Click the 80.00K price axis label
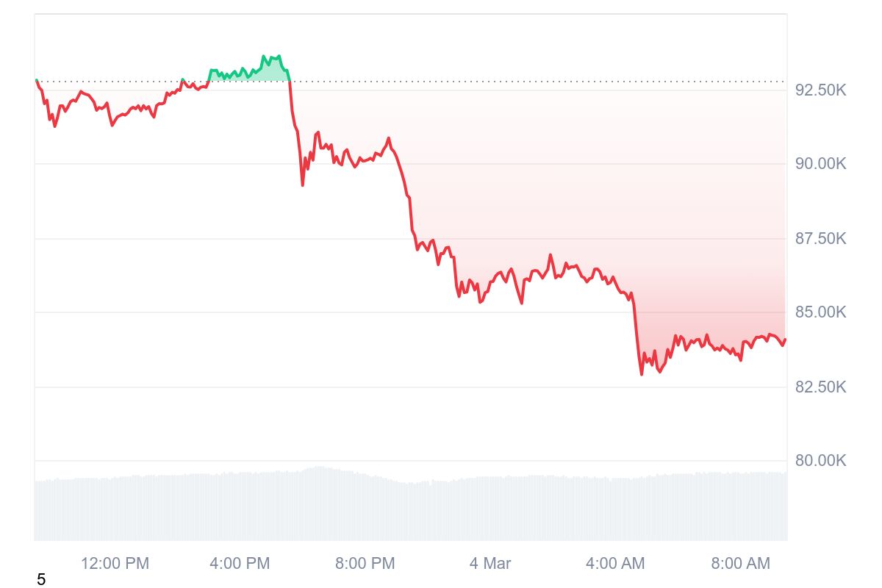Viewport: 882px width, 588px height. 820,461
